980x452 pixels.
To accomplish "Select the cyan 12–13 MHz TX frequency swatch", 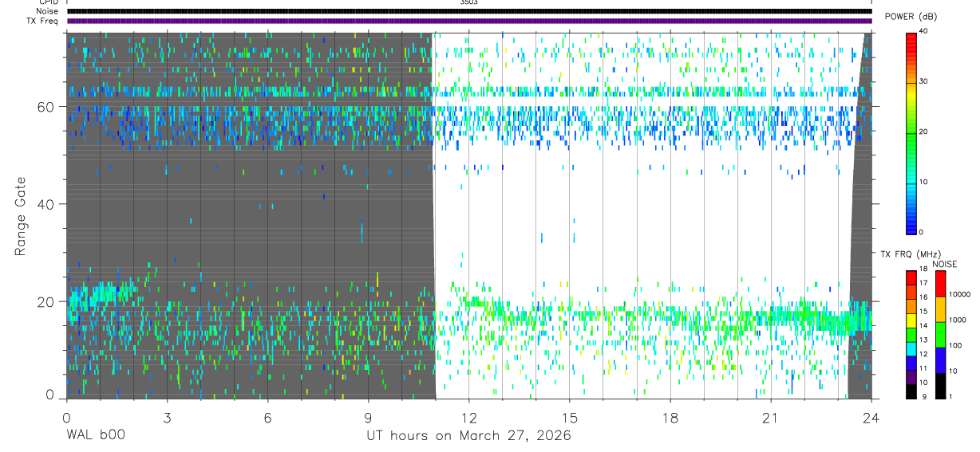I will coord(911,349).
